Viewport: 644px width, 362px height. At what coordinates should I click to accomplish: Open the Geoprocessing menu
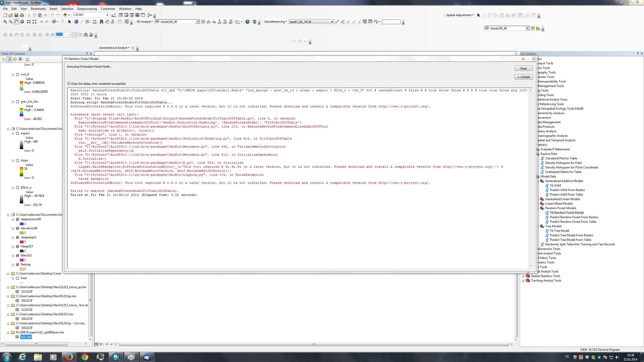(x=87, y=9)
